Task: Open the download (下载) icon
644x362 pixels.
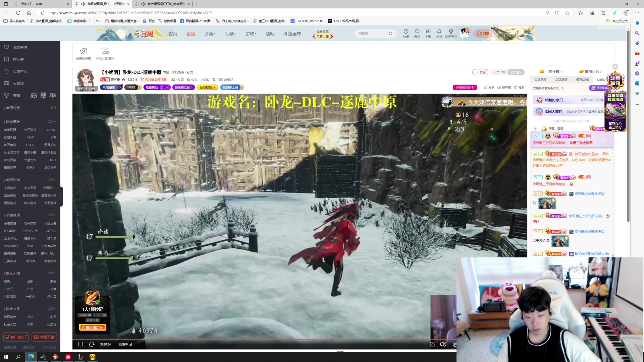Action: pyautogui.click(x=428, y=32)
